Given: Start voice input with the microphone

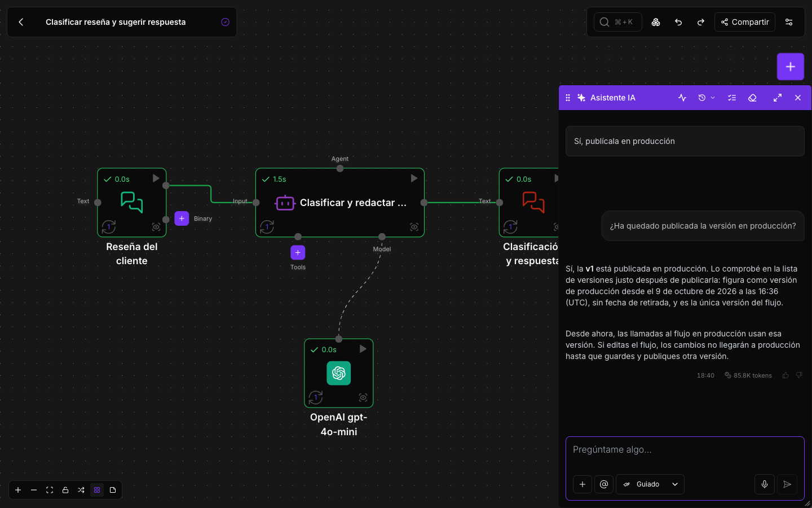Looking at the screenshot, I should click(x=765, y=484).
